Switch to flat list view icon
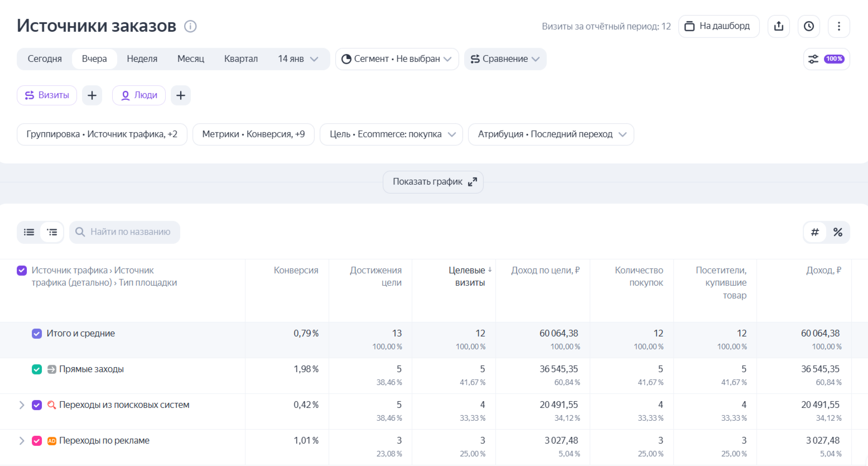868x466 pixels. pos(29,232)
